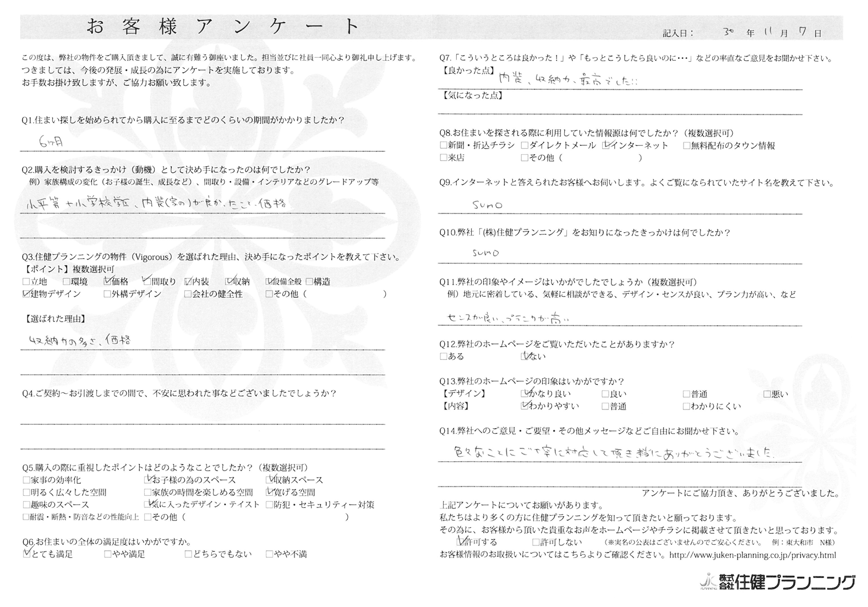Click the お客様アンケート title heading
The width and height of the screenshot is (868, 607).
pos(223,27)
